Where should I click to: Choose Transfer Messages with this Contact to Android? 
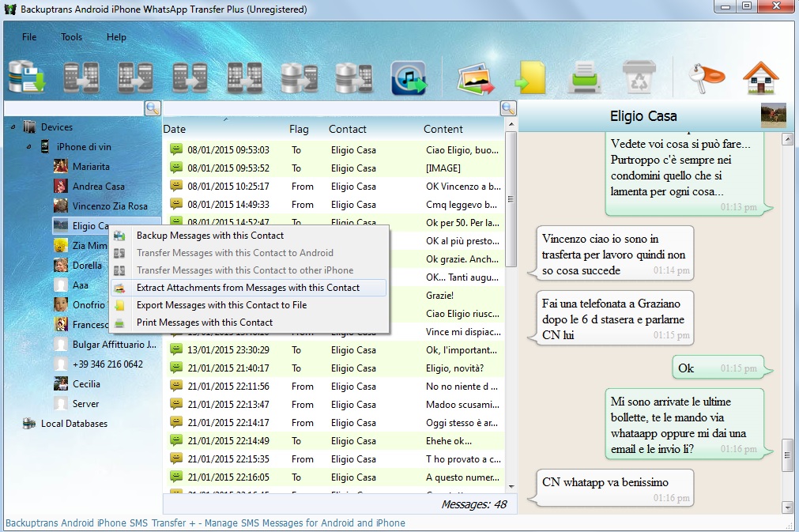249,253
